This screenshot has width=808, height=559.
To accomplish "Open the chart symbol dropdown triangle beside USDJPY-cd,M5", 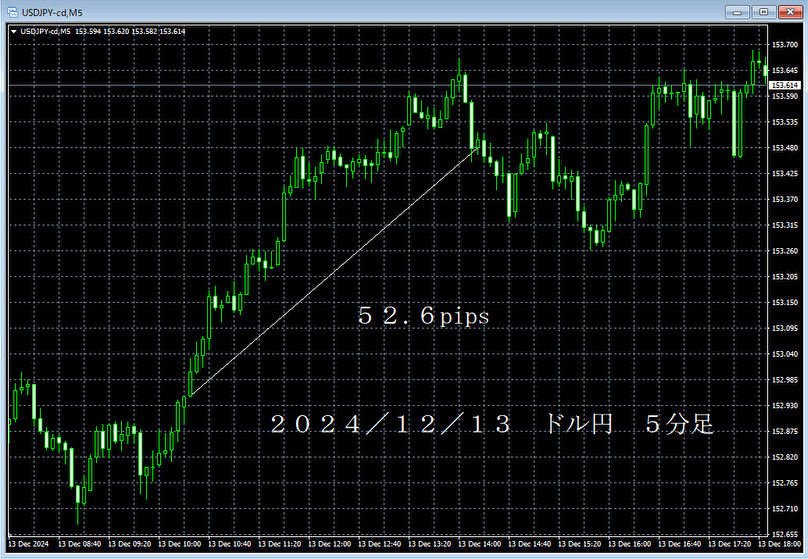I will (x=14, y=31).
